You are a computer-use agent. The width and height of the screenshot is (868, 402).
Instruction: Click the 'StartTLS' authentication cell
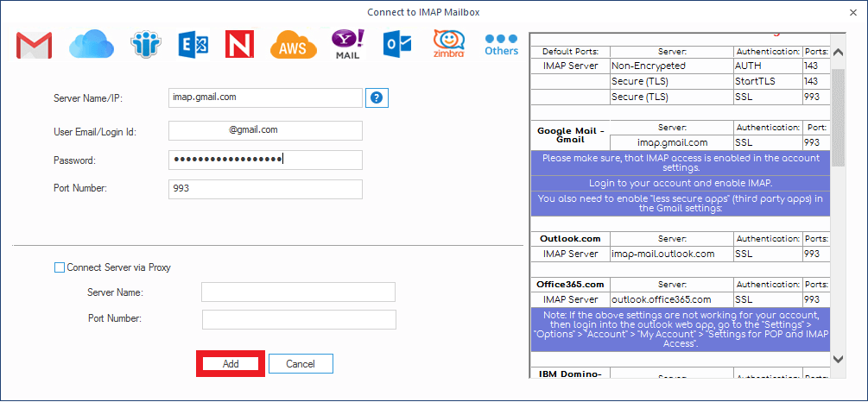pyautogui.click(x=769, y=82)
